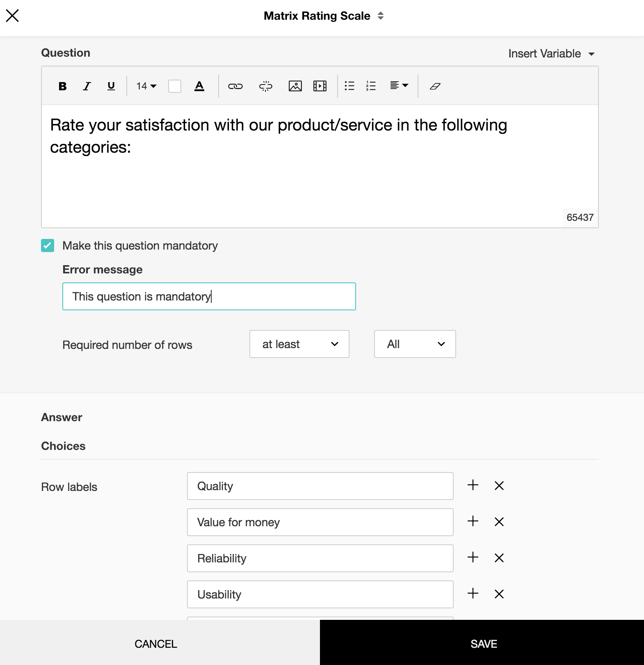
Task: Delete the Value for money row
Action: 499,522
